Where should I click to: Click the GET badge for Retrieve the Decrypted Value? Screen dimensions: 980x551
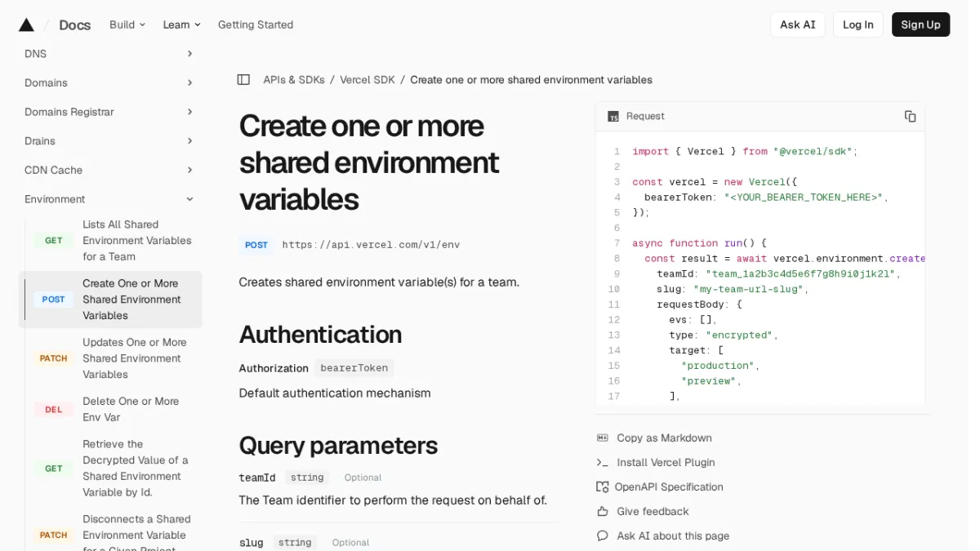point(54,469)
